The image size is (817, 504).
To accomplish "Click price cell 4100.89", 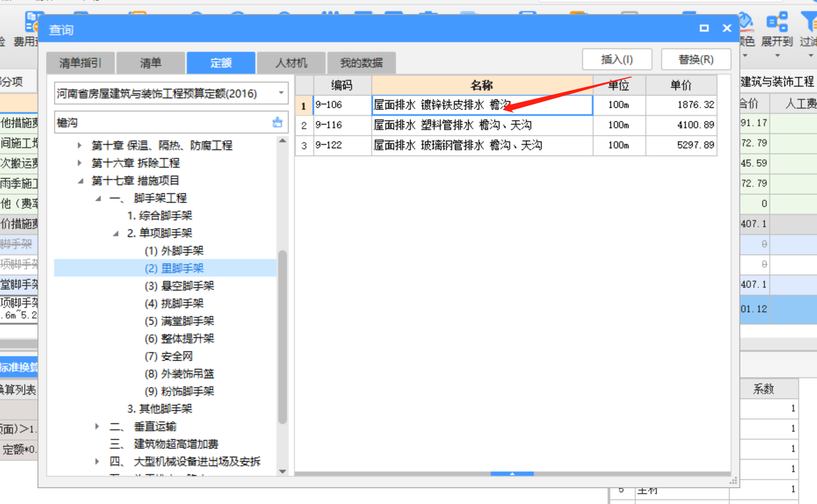I will click(681, 125).
